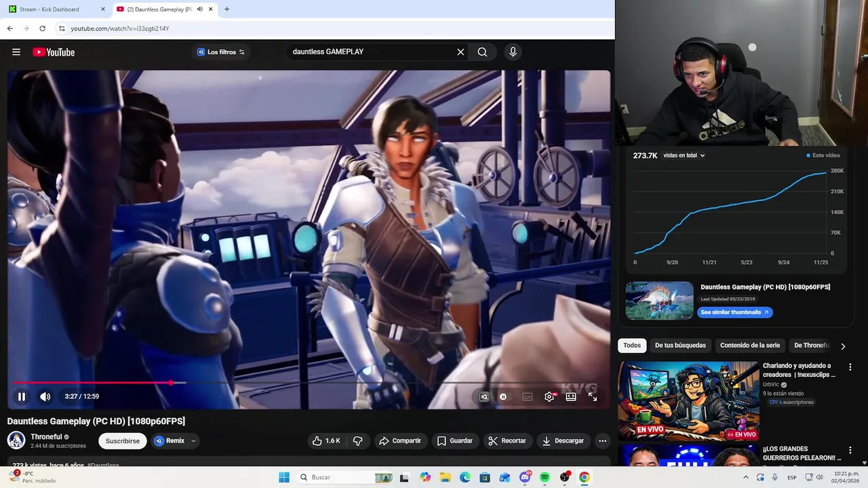
Task: Open the 'Charlando y ayudando' live thumbnail
Action: [688, 401]
